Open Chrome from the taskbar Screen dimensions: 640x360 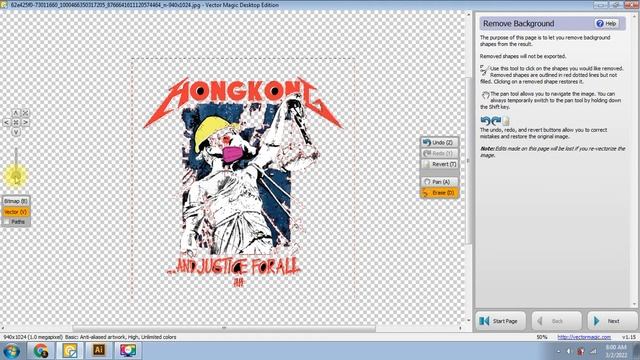40,351
